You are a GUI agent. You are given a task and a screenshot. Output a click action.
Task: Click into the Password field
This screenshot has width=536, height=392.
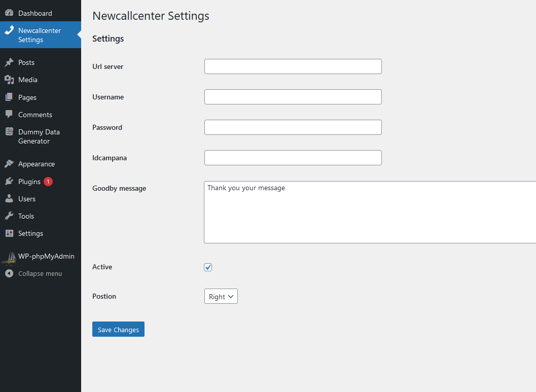[x=293, y=127]
